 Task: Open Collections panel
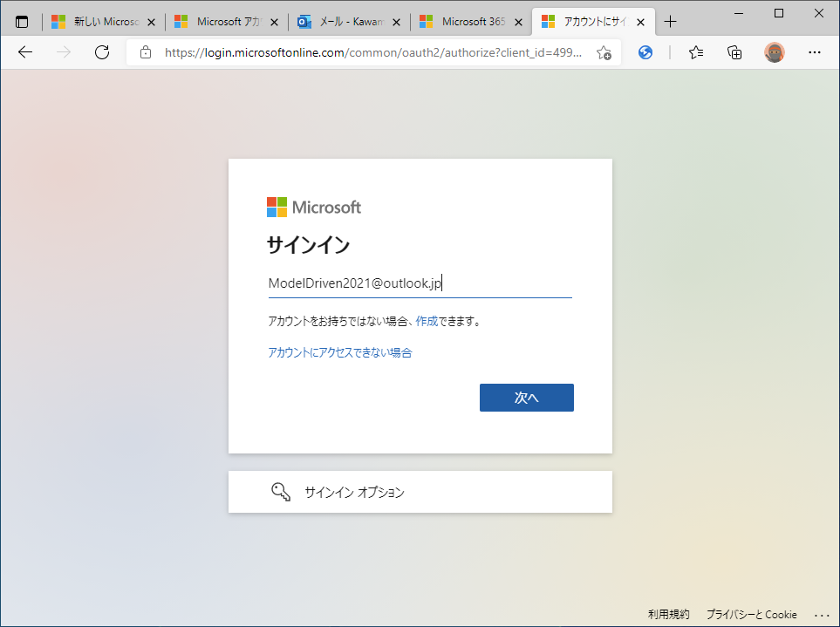[x=734, y=52]
